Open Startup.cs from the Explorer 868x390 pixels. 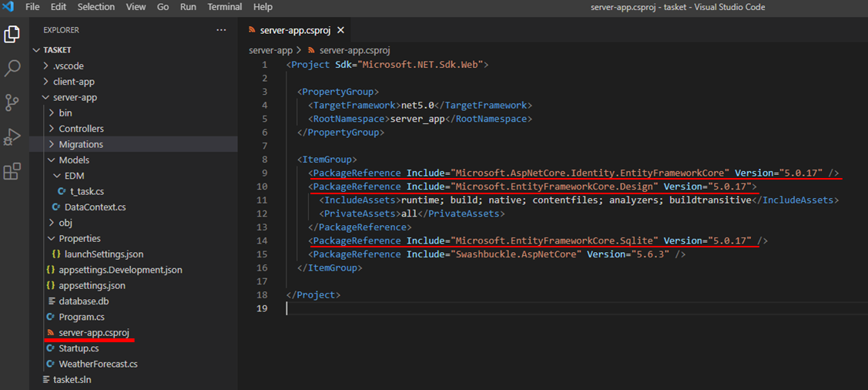79,348
